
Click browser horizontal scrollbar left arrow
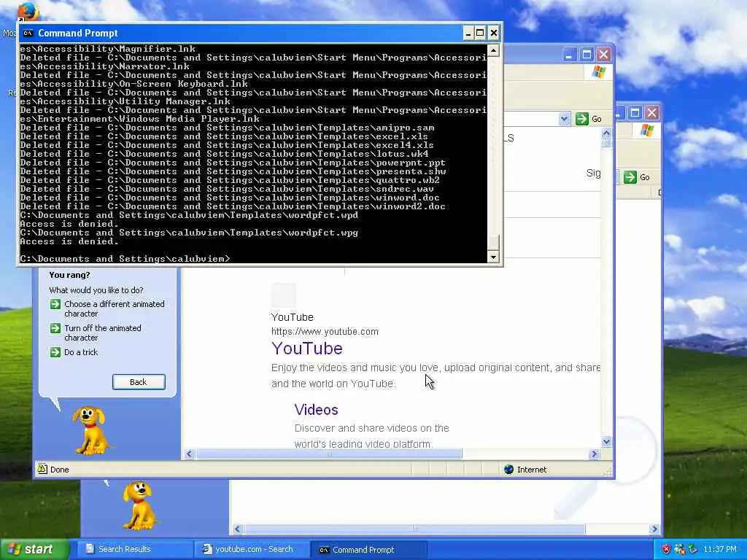189,454
